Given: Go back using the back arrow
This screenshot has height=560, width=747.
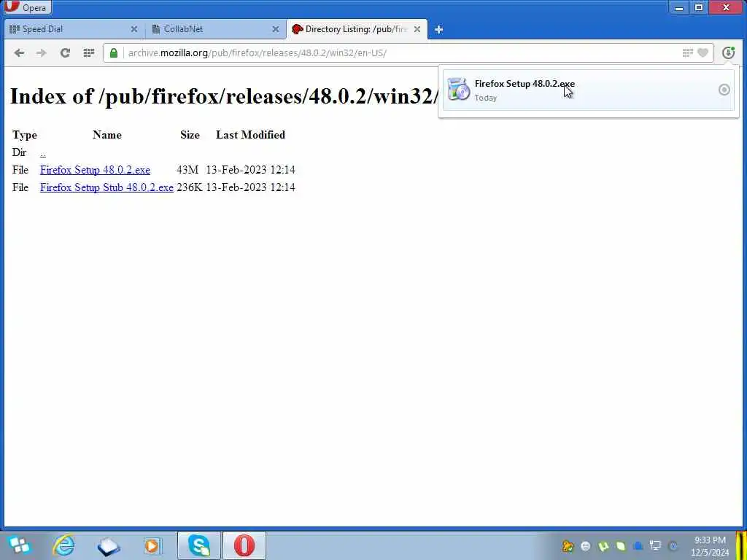Looking at the screenshot, I should [19, 52].
